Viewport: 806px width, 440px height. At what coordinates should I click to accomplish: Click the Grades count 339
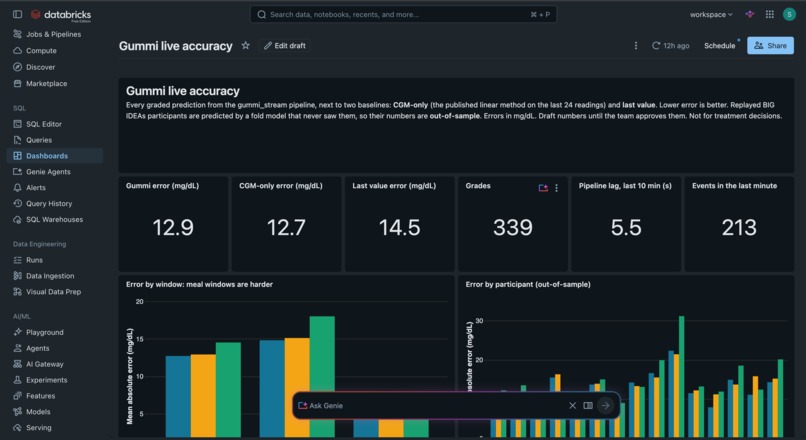tap(512, 227)
